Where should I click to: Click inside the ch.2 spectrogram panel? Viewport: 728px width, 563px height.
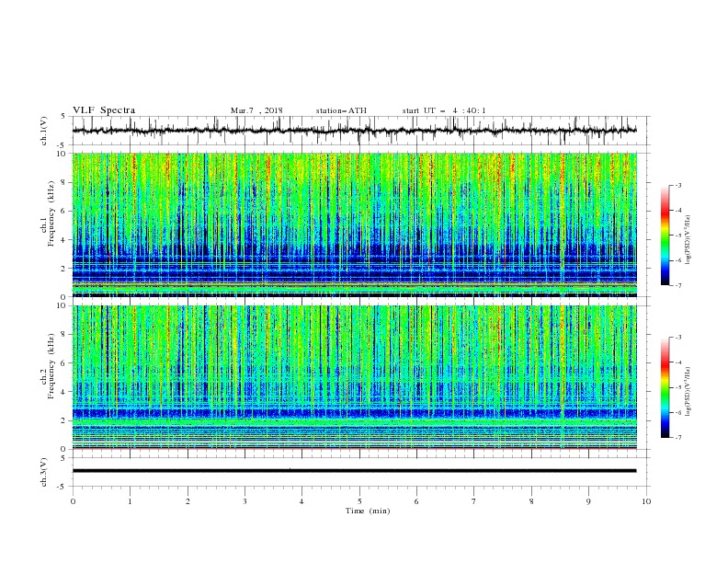pyautogui.click(x=355, y=377)
